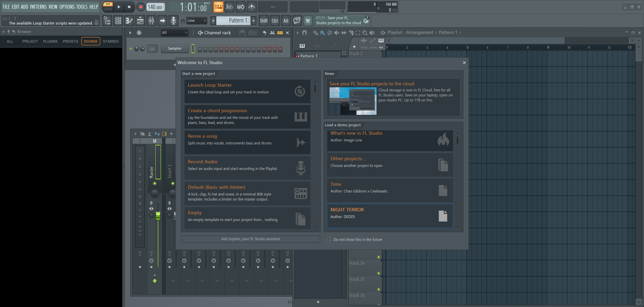The width and height of the screenshot is (644, 307).
Task: Open the TOOLS menu
Action: point(82,7)
